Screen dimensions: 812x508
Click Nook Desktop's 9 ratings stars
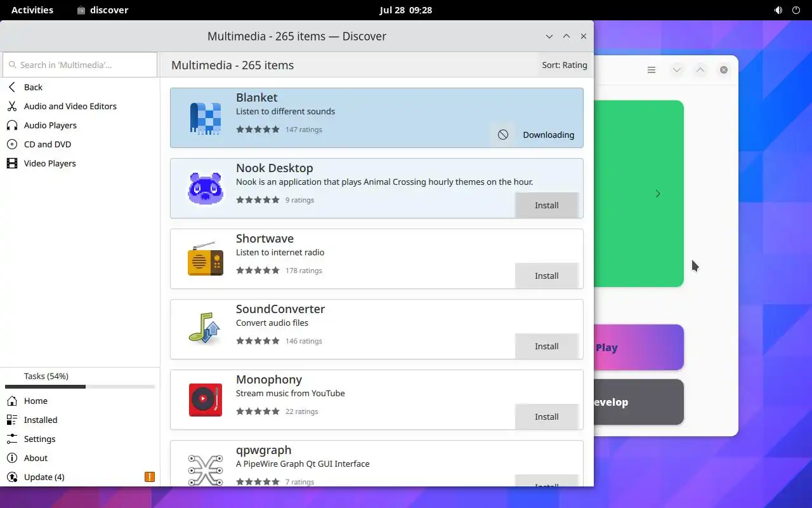point(258,200)
